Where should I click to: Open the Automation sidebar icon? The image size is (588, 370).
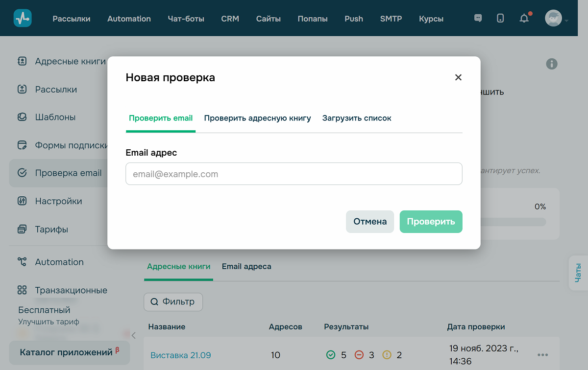22,262
